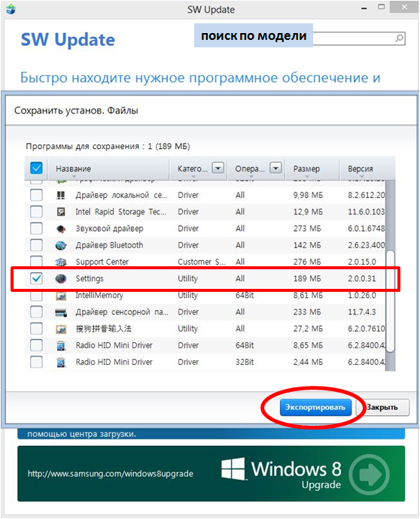Image resolution: width=420 pixels, height=519 pixels.
Task: Click the Закрыть button
Action: [x=382, y=408]
